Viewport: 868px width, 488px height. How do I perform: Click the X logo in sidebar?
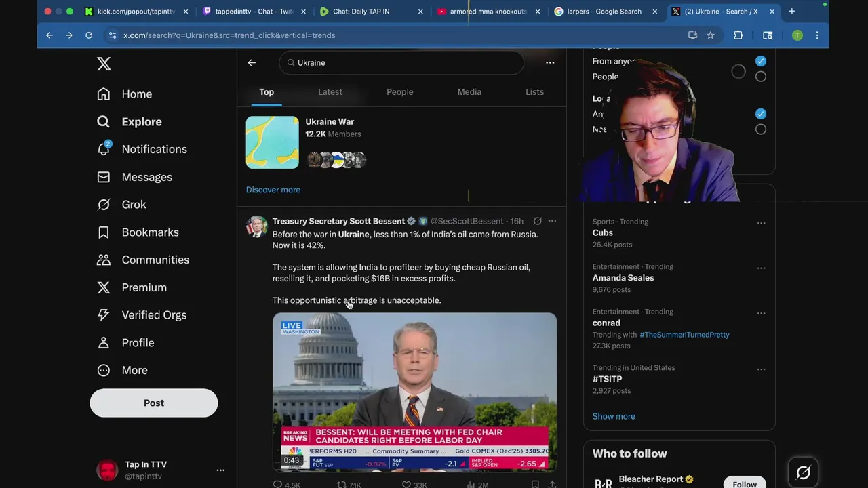coord(104,64)
